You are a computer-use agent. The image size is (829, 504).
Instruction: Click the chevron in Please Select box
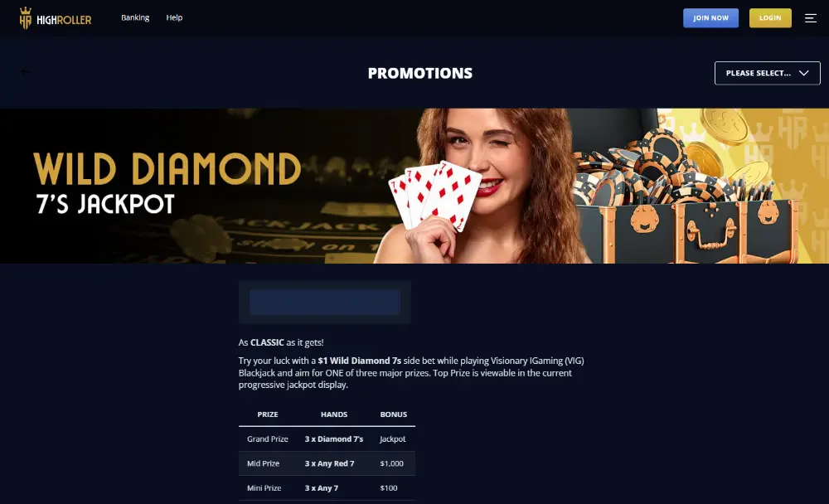point(803,73)
